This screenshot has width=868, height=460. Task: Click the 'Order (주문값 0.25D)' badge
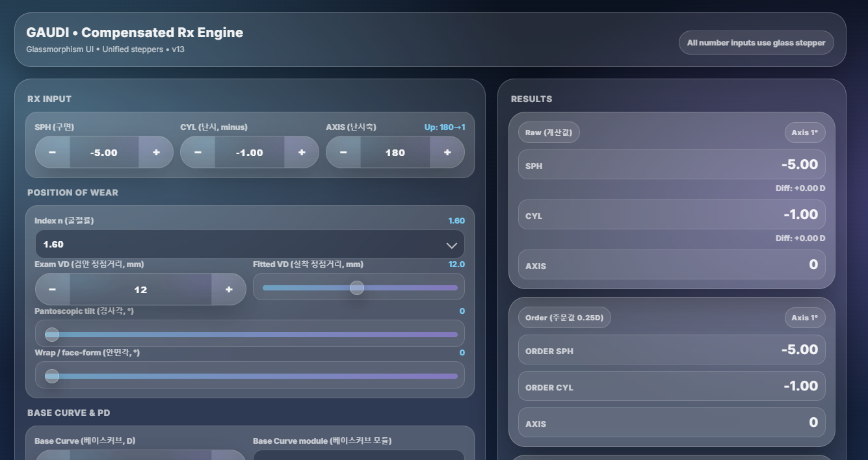[x=564, y=318]
